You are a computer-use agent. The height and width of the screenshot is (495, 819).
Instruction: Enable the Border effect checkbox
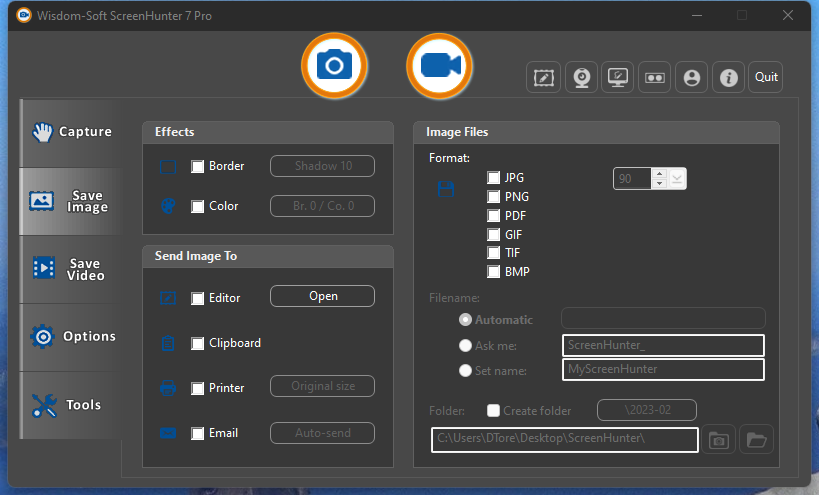pos(197,167)
